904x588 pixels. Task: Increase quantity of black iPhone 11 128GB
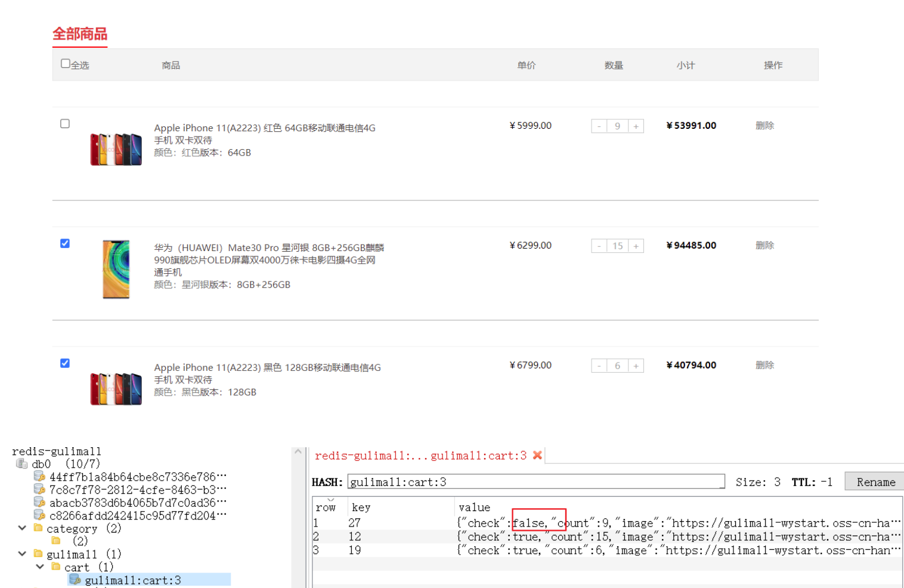coord(636,366)
